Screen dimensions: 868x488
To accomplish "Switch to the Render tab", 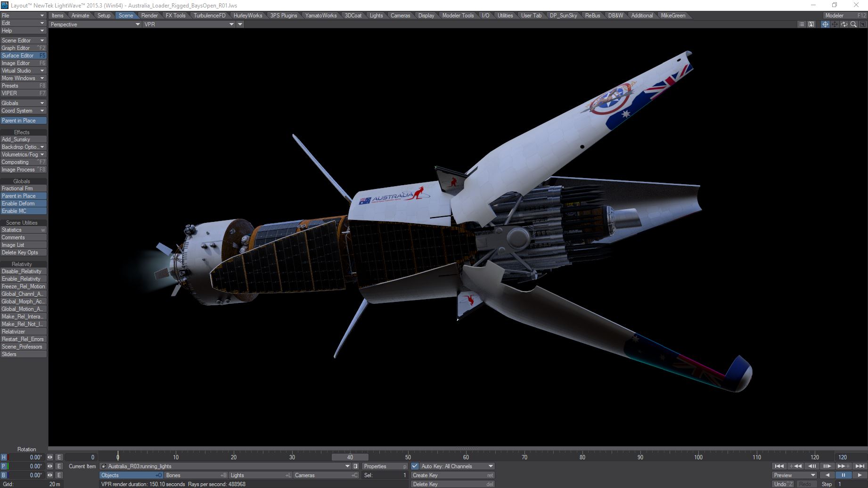I will pyautogui.click(x=149, y=16).
